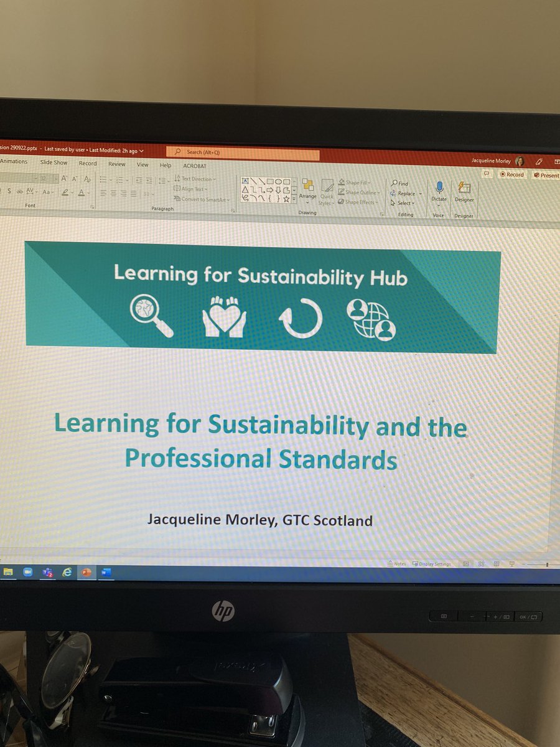Click the decrease list level icon
The width and height of the screenshot is (560, 747).
point(139,179)
